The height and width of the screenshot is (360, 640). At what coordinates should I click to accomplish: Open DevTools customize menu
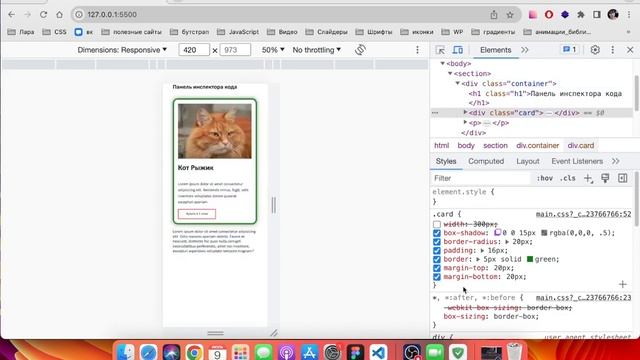612,50
